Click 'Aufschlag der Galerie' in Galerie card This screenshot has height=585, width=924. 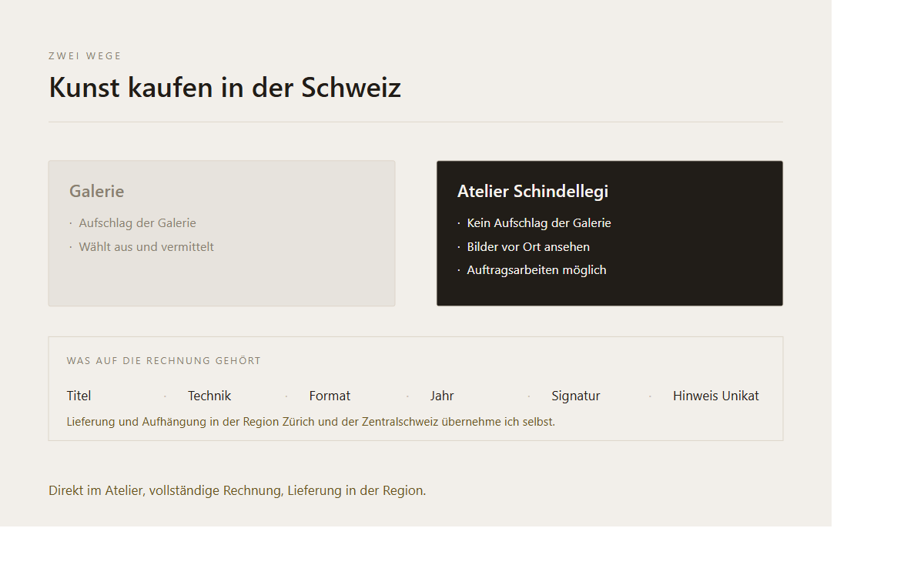(137, 223)
